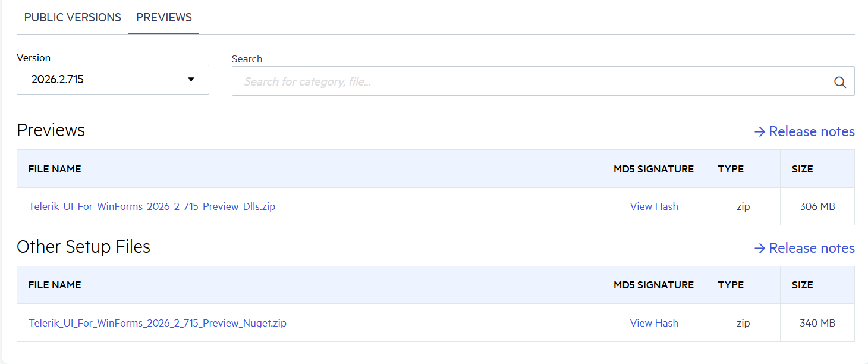Screen dimensions: 868x364
Task: Click TYPE header in the Other Setup Files table
Action: (731, 285)
